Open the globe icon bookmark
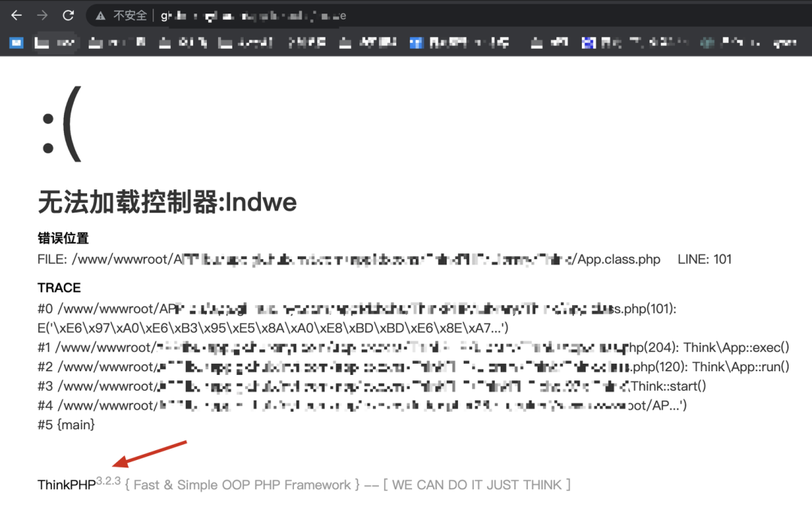The width and height of the screenshot is (812, 520). pos(707,43)
